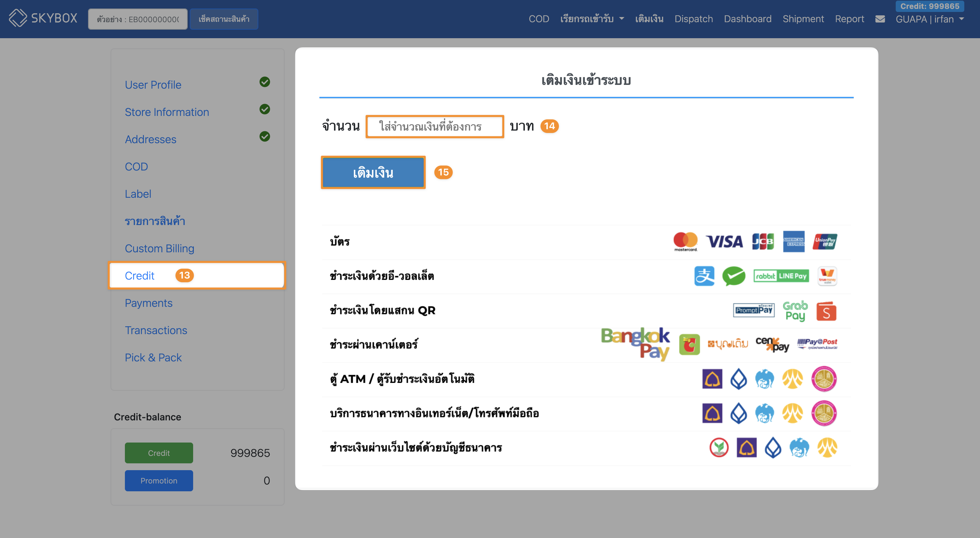Click the CenPay logo

point(772,344)
